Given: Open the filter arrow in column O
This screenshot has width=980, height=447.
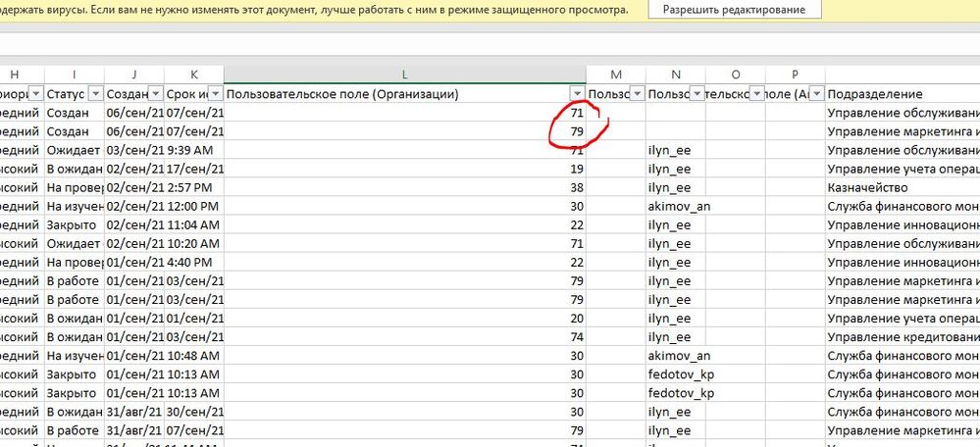Looking at the screenshot, I should 757,94.
